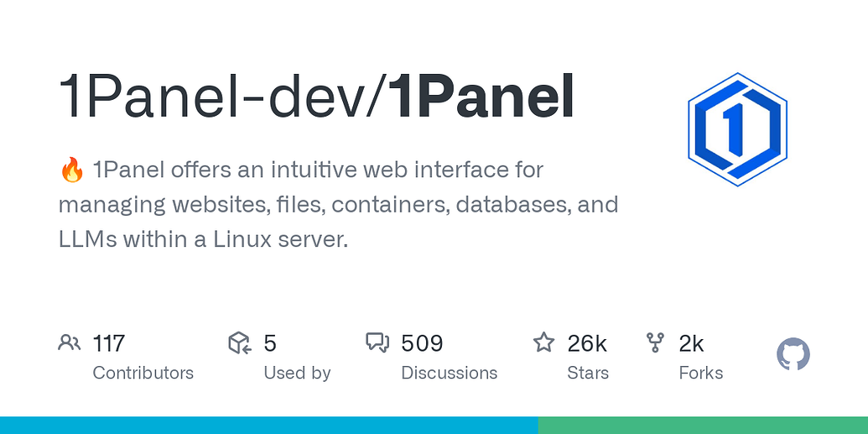
Task: Select the Stars label
Action: (x=587, y=373)
